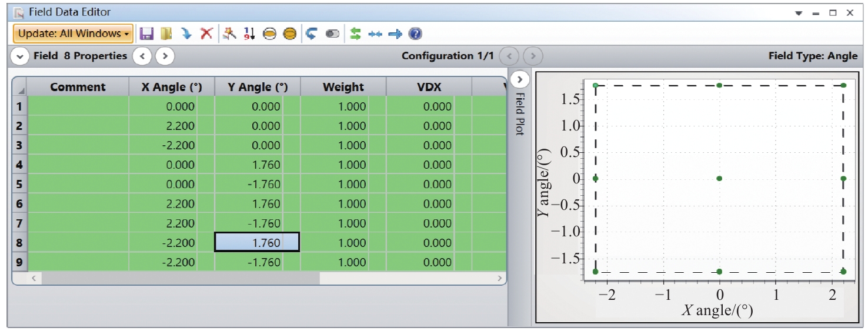
Task: Go to the next field properties
Action: [x=165, y=56]
